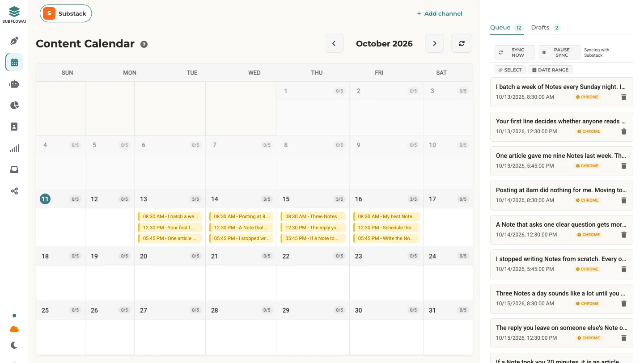Open the pie chart analytics icon

(x=14, y=105)
